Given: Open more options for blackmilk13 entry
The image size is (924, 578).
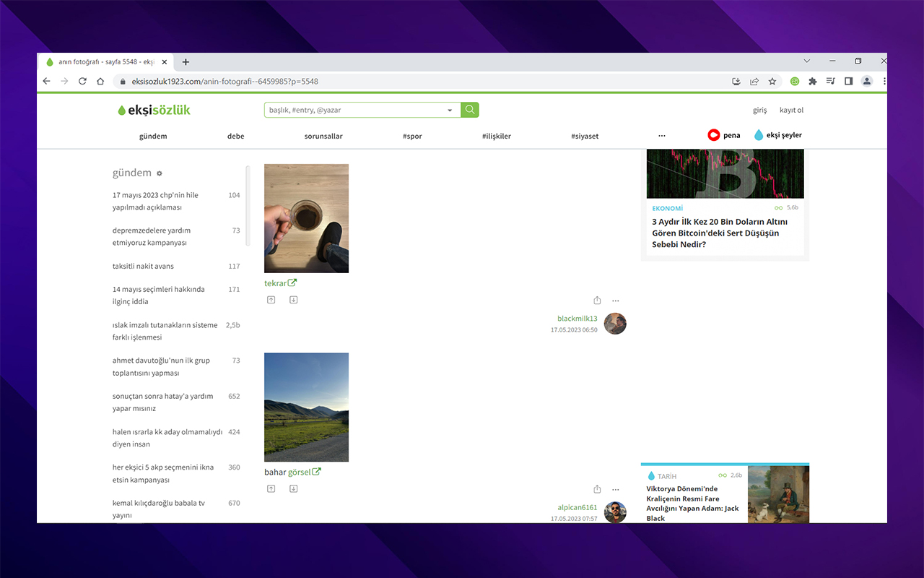Looking at the screenshot, I should click(x=616, y=301).
